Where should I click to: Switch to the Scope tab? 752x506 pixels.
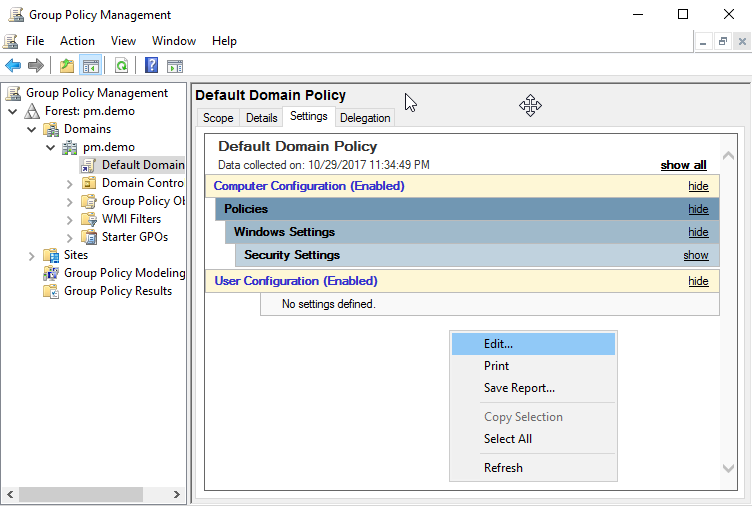pyautogui.click(x=218, y=118)
